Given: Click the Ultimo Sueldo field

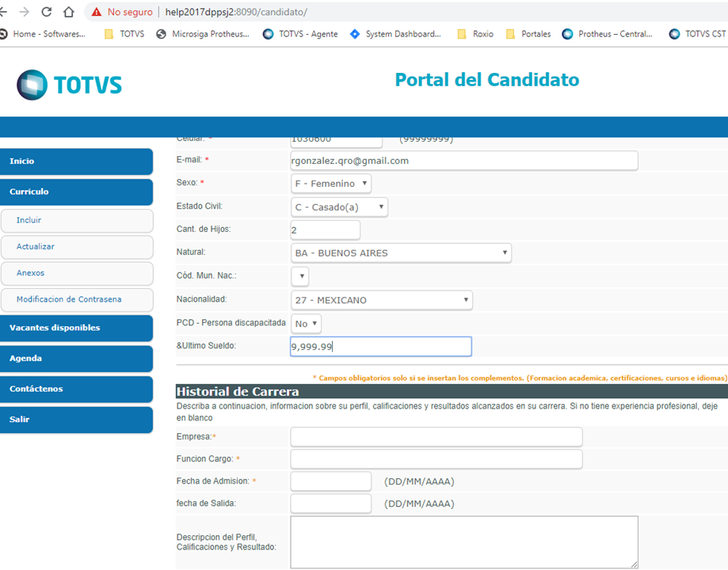Looking at the screenshot, I should pos(381,347).
